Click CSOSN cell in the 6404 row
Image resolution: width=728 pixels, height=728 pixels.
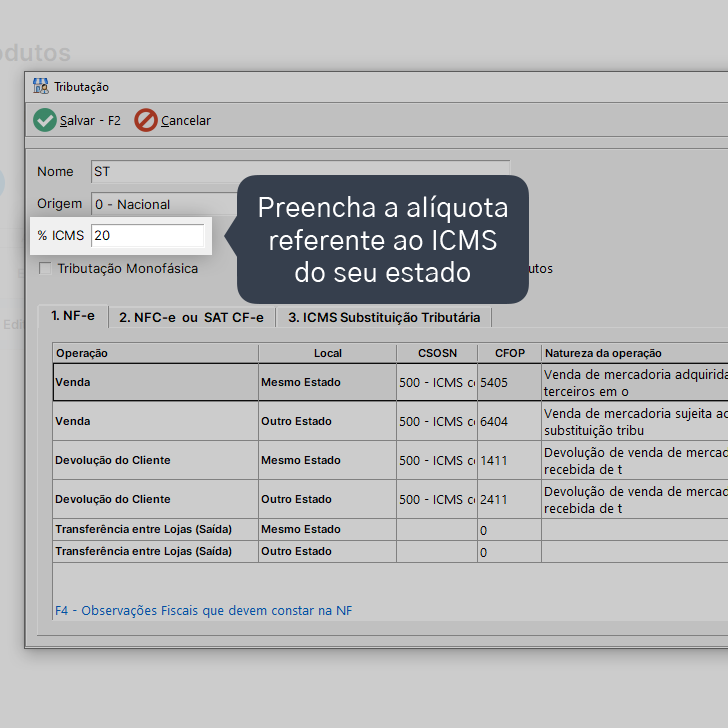tap(437, 421)
